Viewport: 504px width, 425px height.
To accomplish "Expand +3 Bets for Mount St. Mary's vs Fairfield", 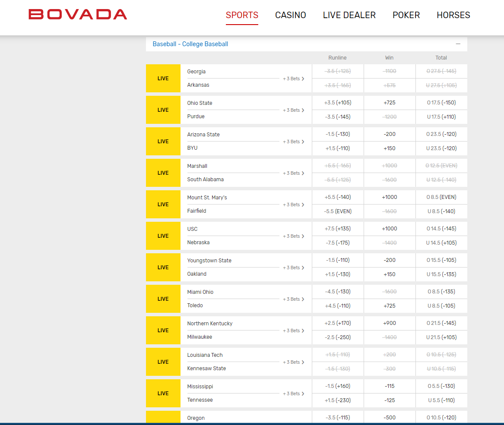I will point(294,205).
